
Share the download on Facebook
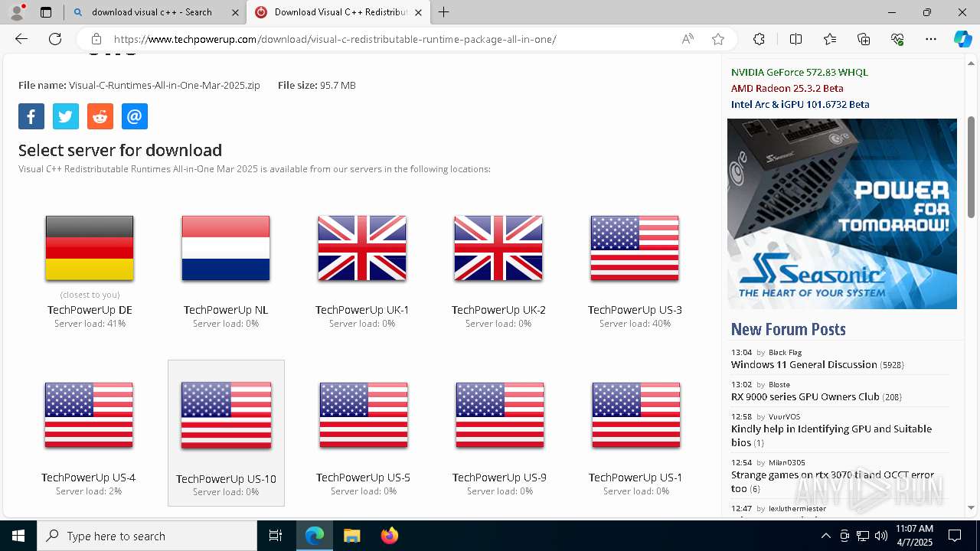pyautogui.click(x=31, y=116)
